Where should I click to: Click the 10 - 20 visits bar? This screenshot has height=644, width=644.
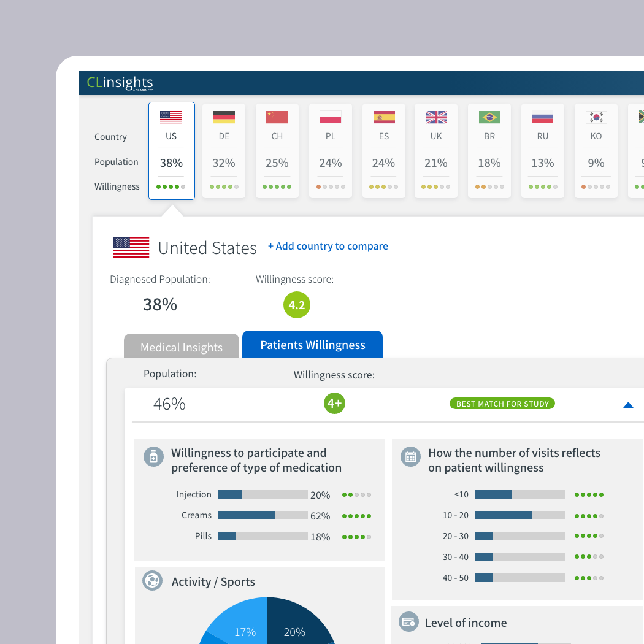(x=520, y=515)
